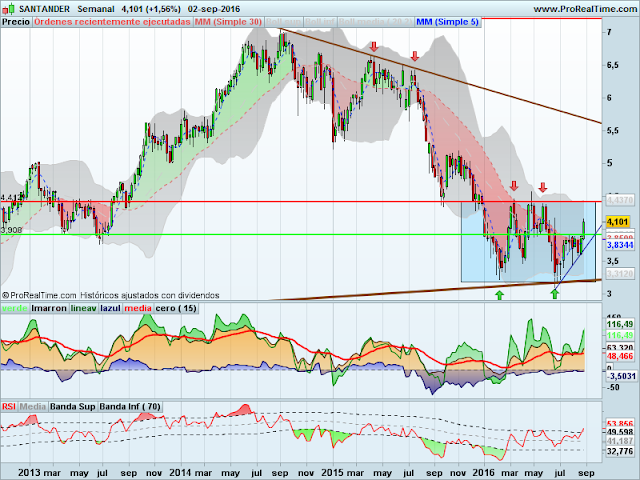The height and width of the screenshot is (480, 640).
Task: Click the 3,908 label at left edge
Action: click(x=11, y=230)
